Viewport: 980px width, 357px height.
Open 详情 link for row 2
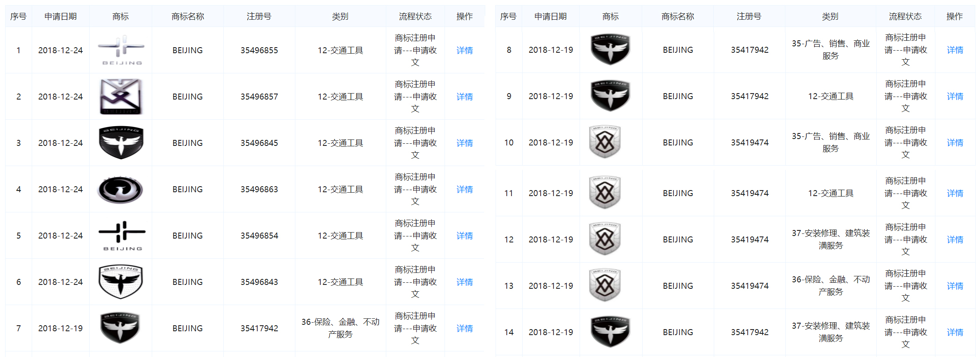point(464,97)
